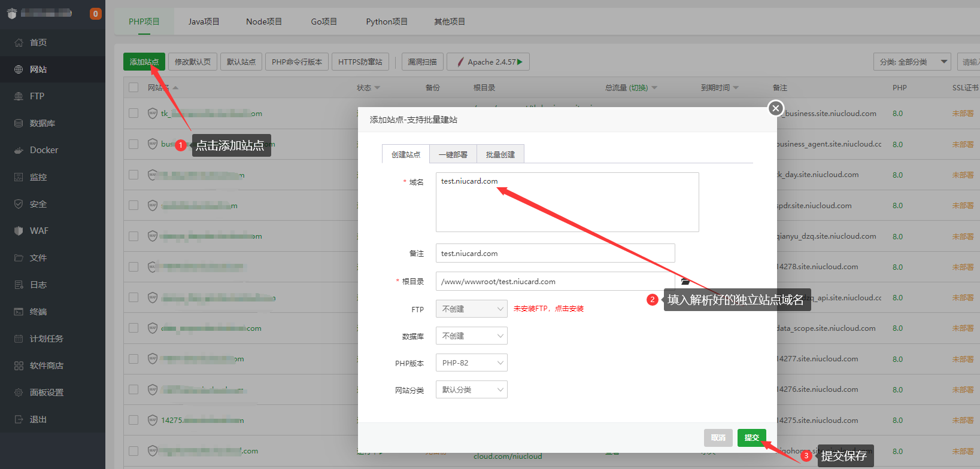Click the terminal icon in sidebar
Viewport: 980px width, 469px height.
pyautogui.click(x=19, y=312)
